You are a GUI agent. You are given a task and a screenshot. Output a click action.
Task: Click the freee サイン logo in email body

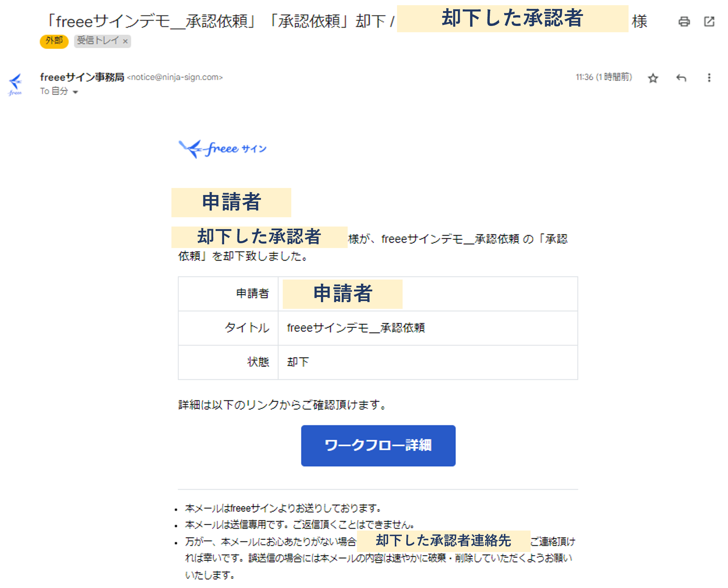pos(223,149)
